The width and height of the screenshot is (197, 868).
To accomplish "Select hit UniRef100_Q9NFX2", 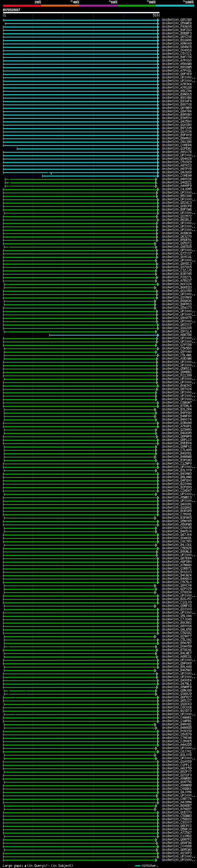I will (177, 447).
